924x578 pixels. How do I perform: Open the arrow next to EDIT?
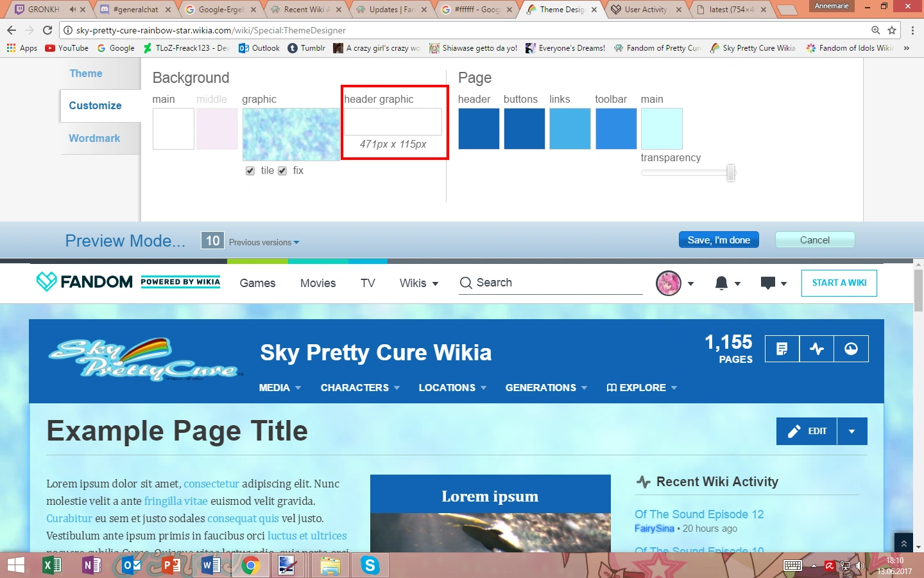point(851,432)
